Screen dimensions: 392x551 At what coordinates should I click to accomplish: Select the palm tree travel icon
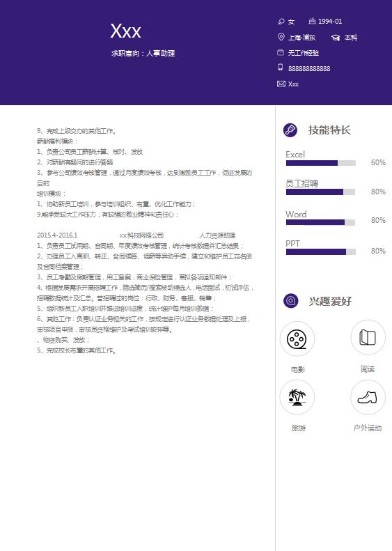pyautogui.click(x=297, y=397)
